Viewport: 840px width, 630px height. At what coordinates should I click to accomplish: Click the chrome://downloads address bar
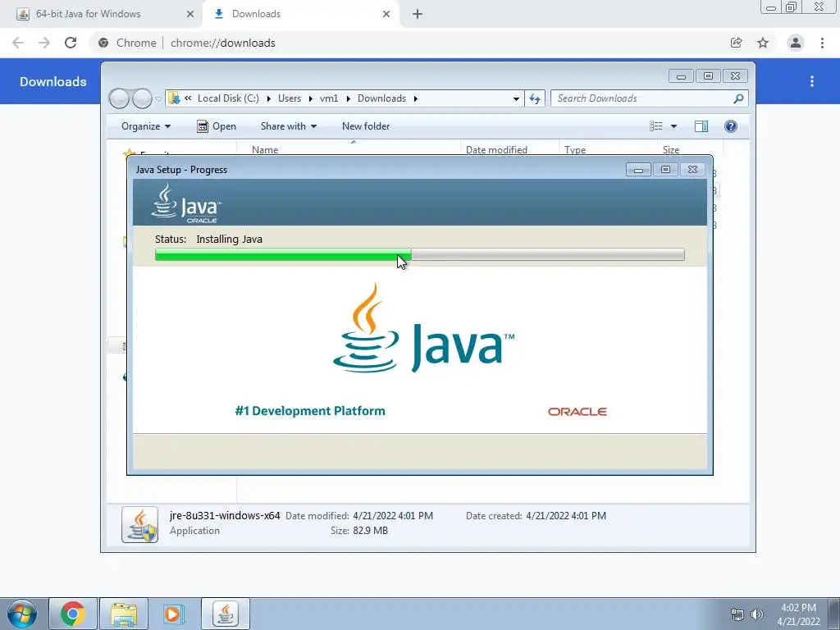pyautogui.click(x=407, y=43)
